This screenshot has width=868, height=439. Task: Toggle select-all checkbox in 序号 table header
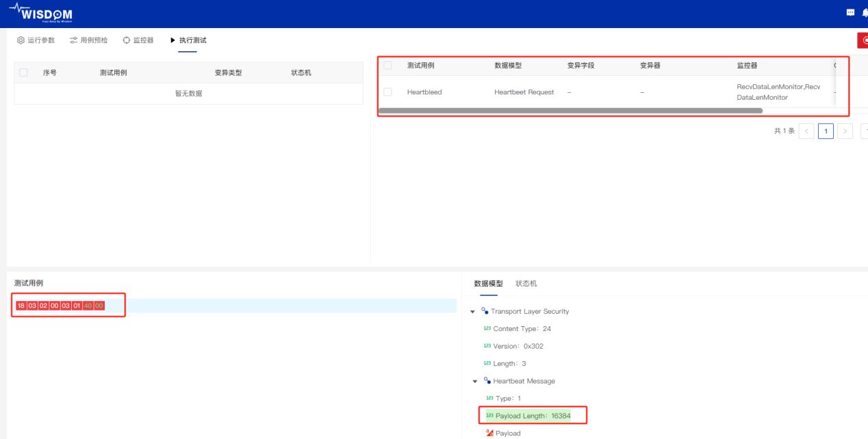pyautogui.click(x=24, y=72)
